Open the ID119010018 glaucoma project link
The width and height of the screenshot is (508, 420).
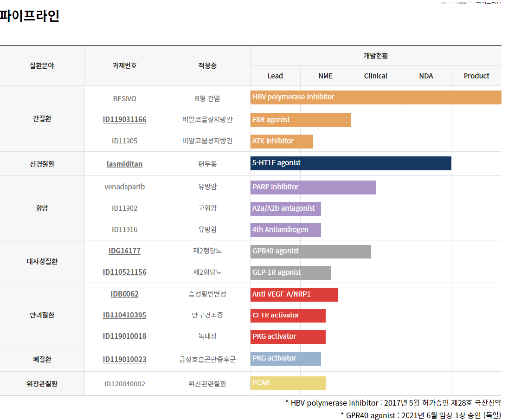124,336
